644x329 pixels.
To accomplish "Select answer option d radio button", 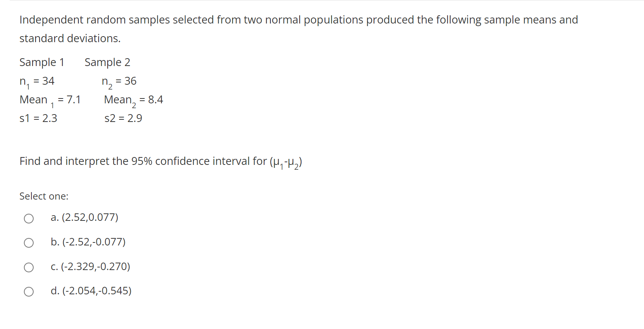I will 29,292.
